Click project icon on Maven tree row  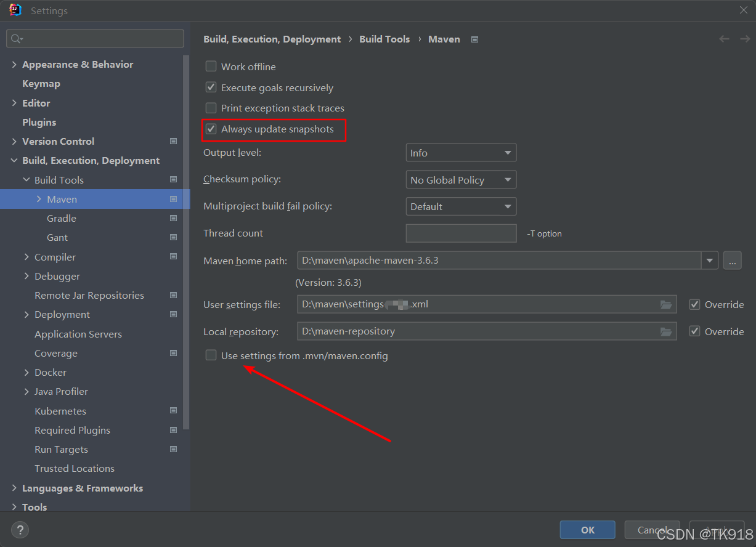tap(173, 199)
